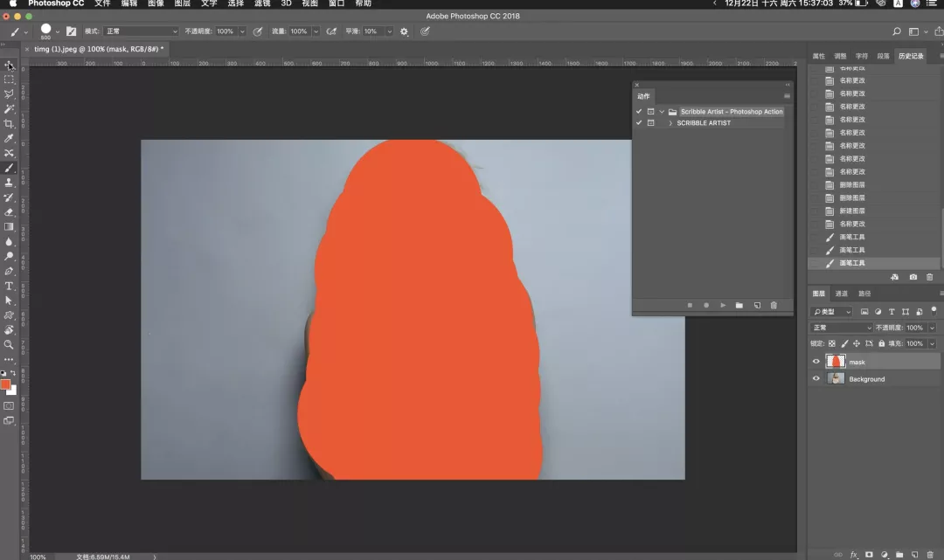Open the orange foreground color swatch
Screen dimensions: 944x560
pyautogui.click(x=5, y=385)
